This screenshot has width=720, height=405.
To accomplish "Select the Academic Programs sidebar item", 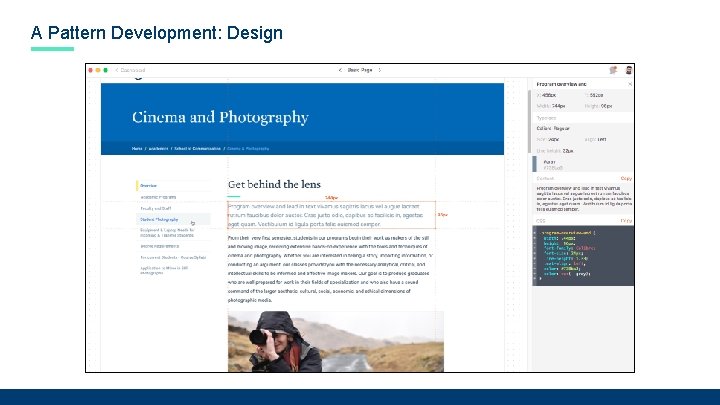I will coord(158,197).
